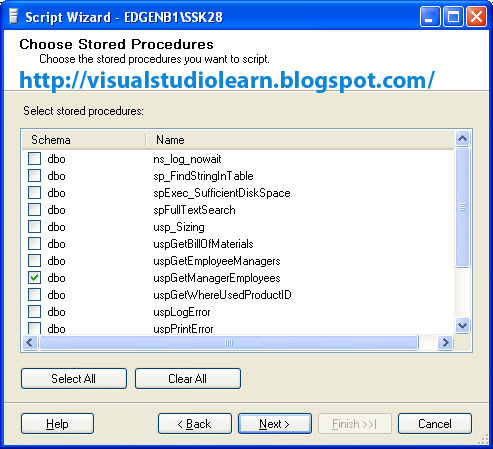Maximize the Script Wizard window
The width and height of the screenshot is (493, 449).
(x=453, y=16)
